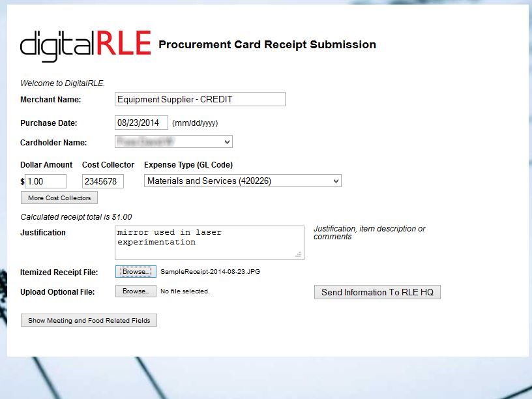
Task: Click the Procurement Card Receipt Submission heading
Action: point(267,44)
